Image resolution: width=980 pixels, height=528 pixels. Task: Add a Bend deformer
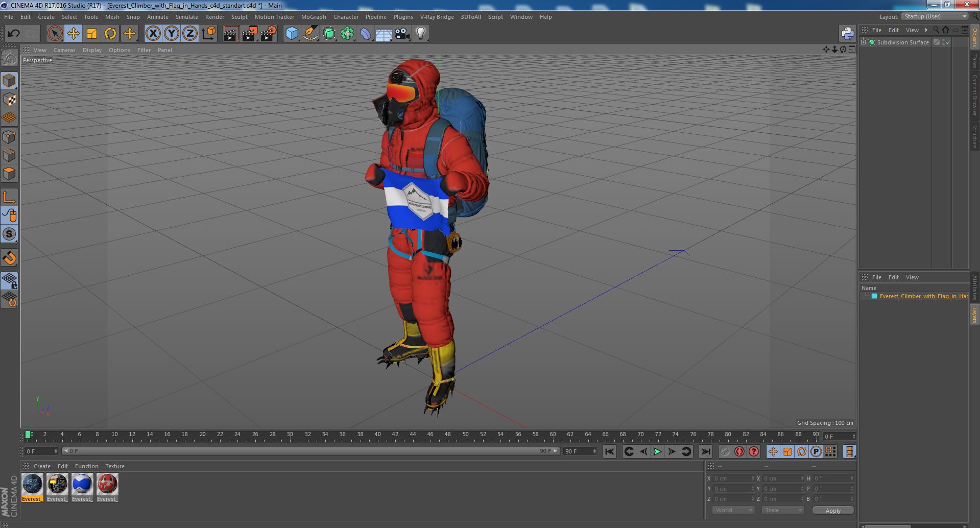[x=366, y=34]
